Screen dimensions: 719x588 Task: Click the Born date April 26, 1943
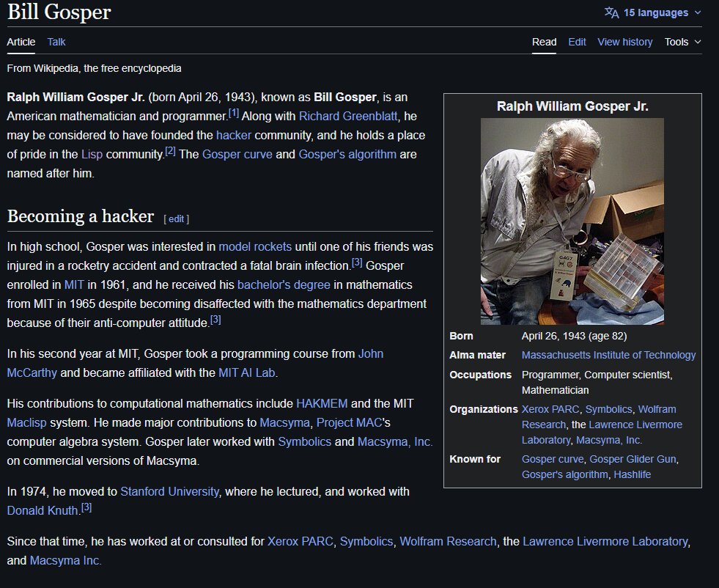tap(553, 337)
